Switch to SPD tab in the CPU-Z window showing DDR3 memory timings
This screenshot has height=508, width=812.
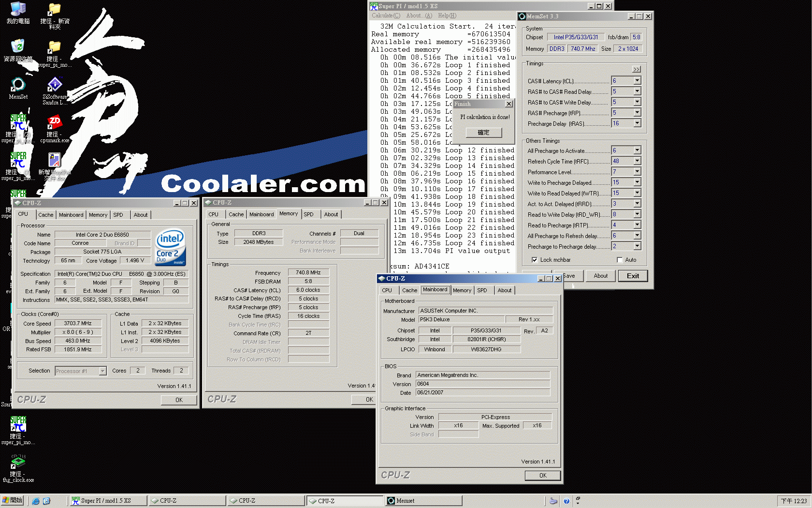click(308, 214)
